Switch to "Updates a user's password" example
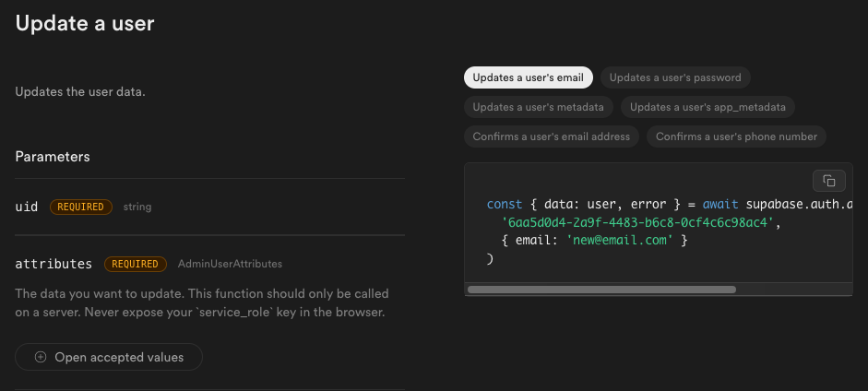Screen dimensions: 868x391 pyautogui.click(x=675, y=77)
